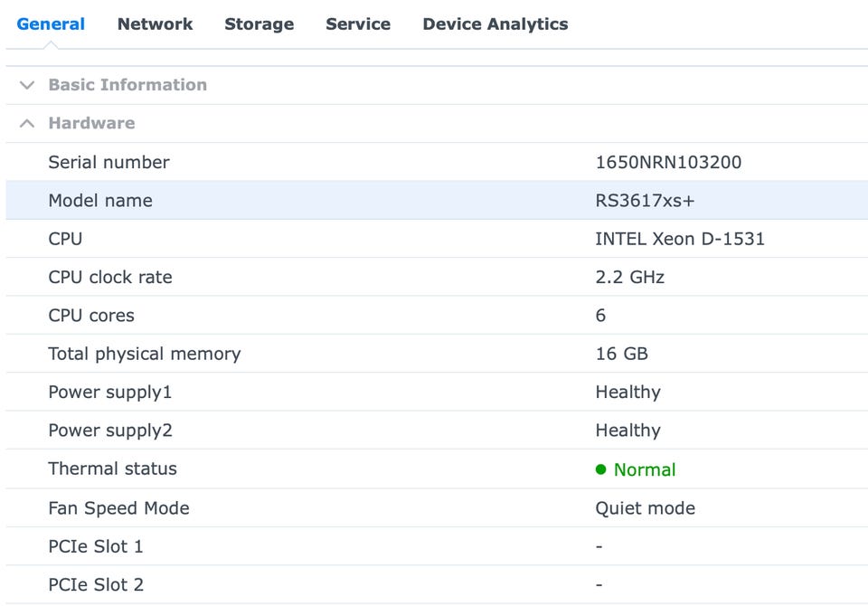This screenshot has height=606, width=868.
Task: Click the serial number value 1650NRN103200
Action: tap(668, 163)
